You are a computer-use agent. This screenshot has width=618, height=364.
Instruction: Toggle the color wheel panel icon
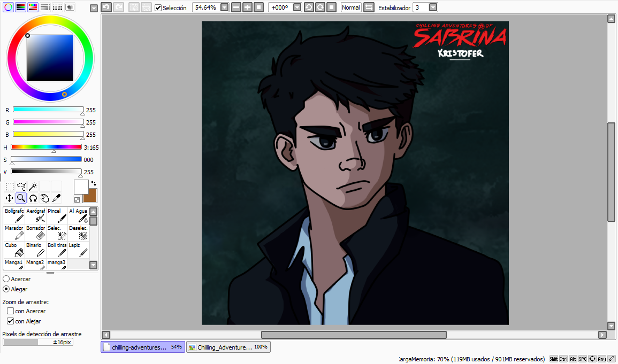[x=8, y=7]
